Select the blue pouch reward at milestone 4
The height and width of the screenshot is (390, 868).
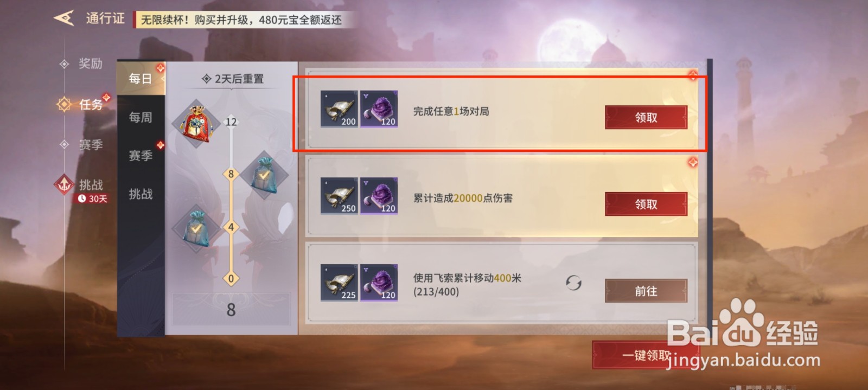tap(196, 228)
